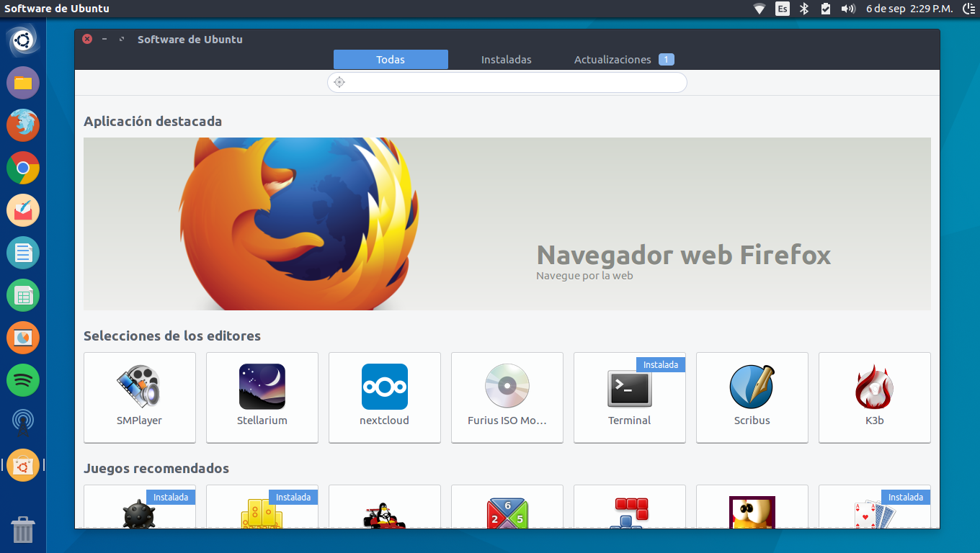This screenshot has height=553, width=980.
Task: Open LibreOffice Calc from the launcher
Action: pyautogui.click(x=23, y=295)
